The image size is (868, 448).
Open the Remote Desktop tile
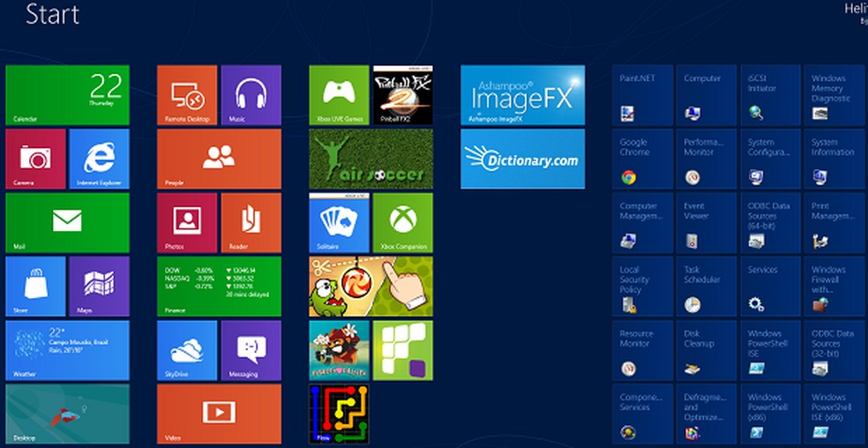(x=187, y=95)
